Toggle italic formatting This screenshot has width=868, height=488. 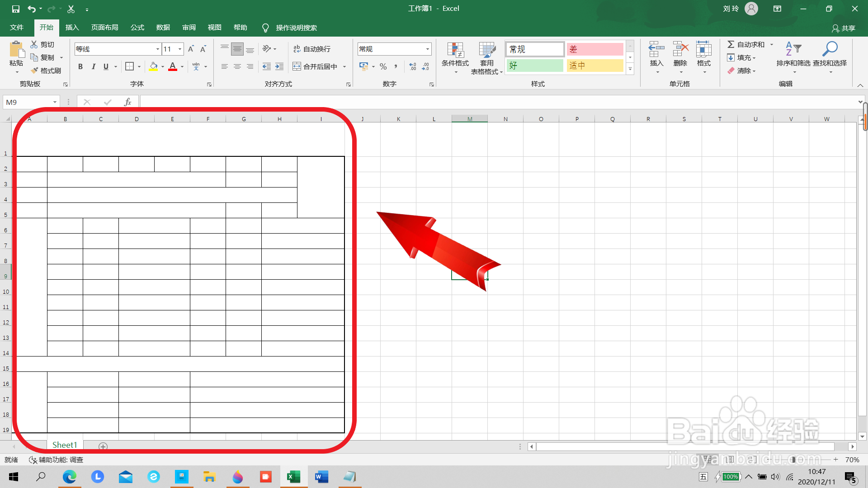tap(93, 66)
